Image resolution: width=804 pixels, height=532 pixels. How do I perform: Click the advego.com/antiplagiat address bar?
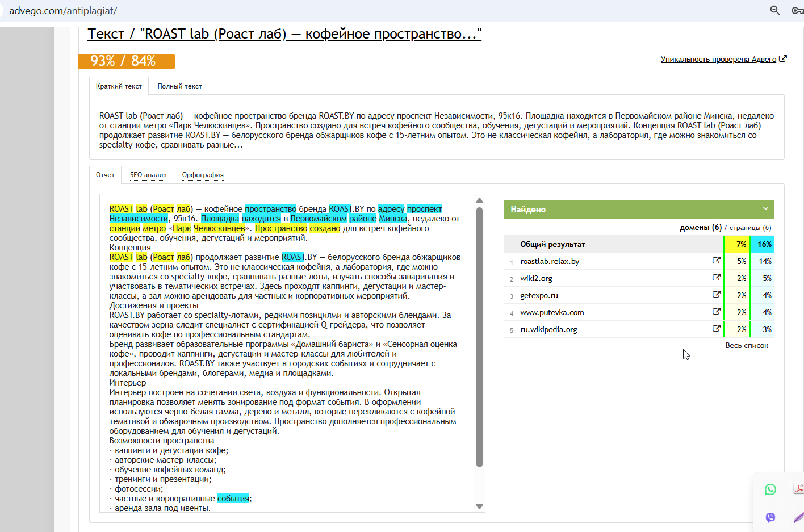63,11
